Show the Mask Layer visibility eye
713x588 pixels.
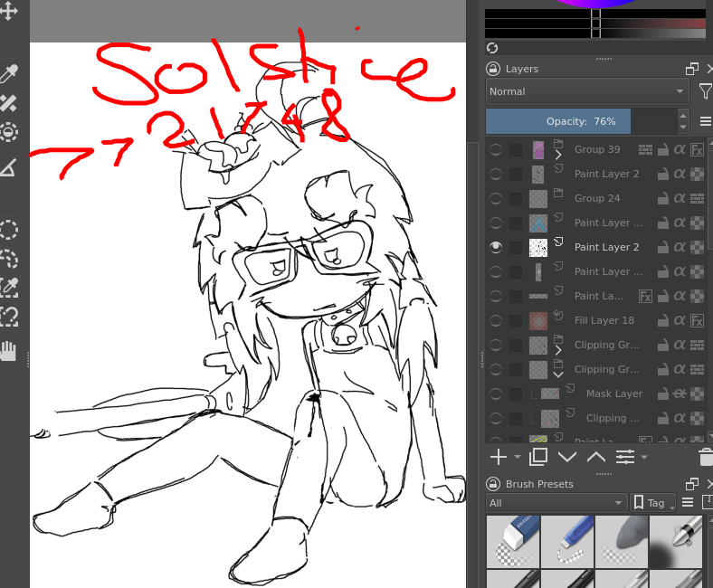pyautogui.click(x=496, y=394)
